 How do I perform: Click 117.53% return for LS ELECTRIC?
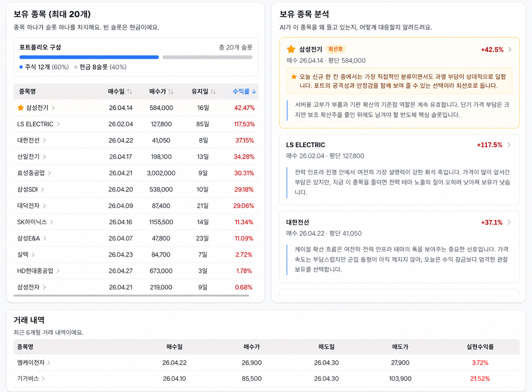pyautogui.click(x=244, y=124)
